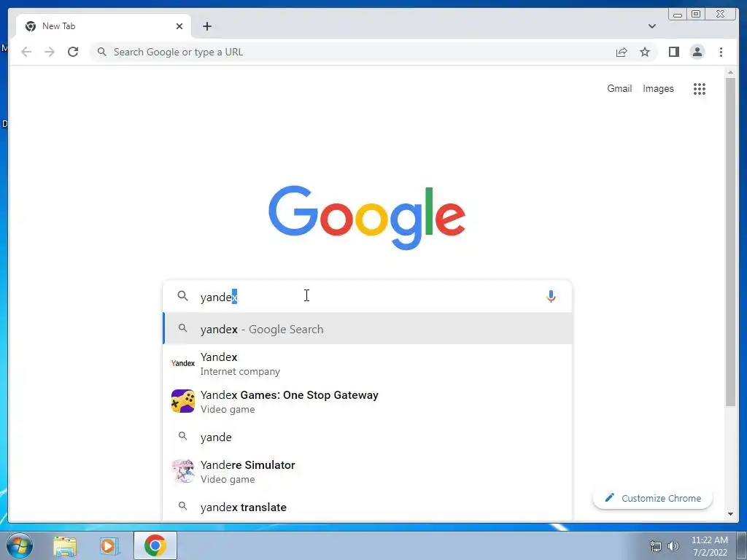Click the browser forward arrow

click(50, 52)
